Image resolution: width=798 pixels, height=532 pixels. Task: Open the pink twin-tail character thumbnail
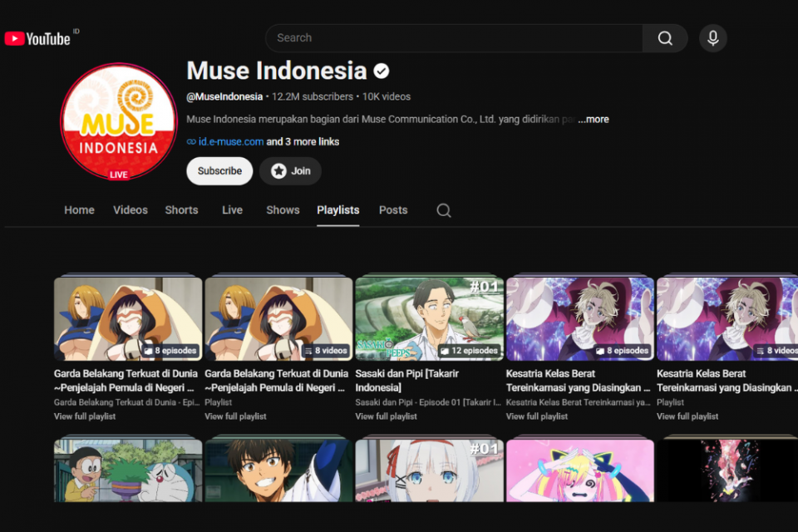(580, 471)
